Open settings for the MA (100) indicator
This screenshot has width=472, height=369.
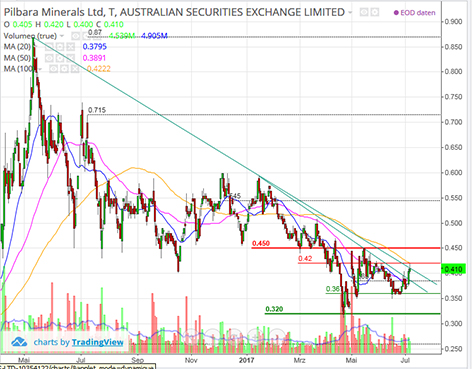64,69
